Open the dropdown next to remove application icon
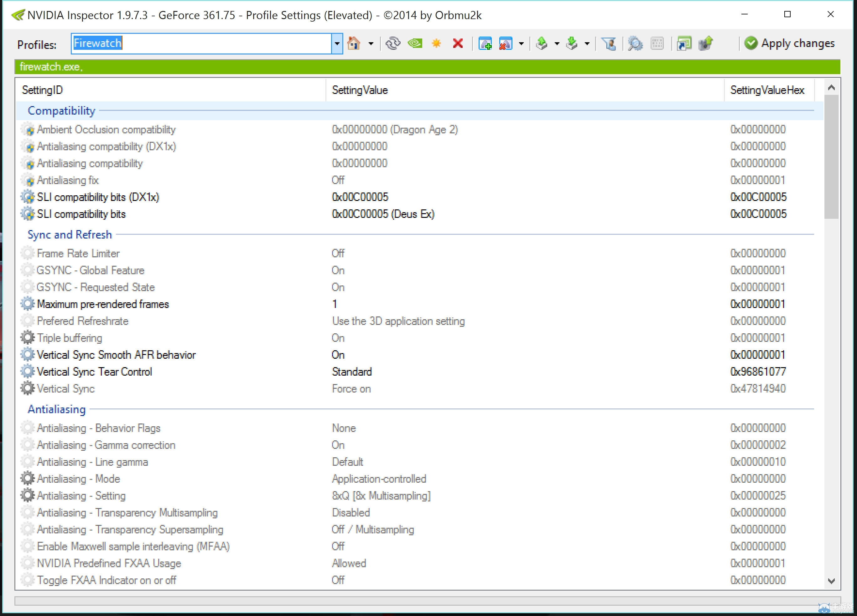 (521, 44)
